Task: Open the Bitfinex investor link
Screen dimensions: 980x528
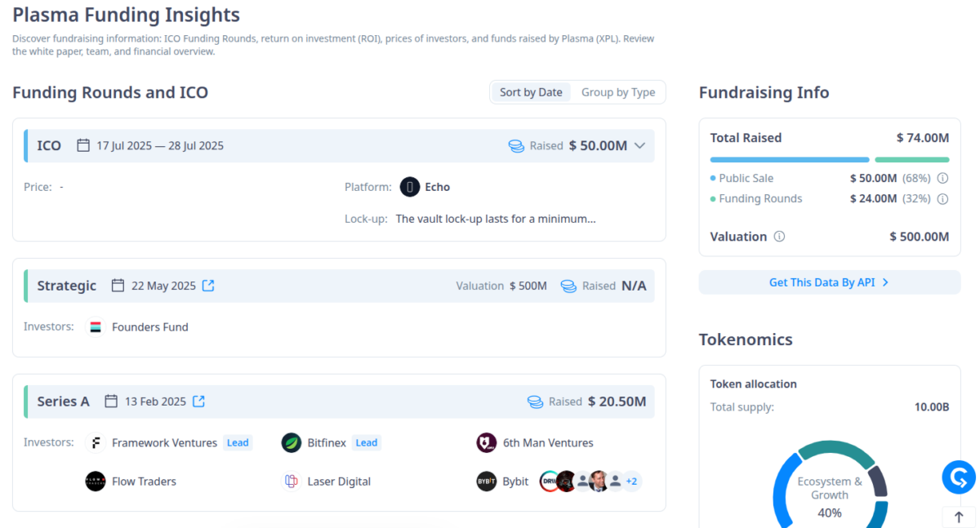Action: 327,443
